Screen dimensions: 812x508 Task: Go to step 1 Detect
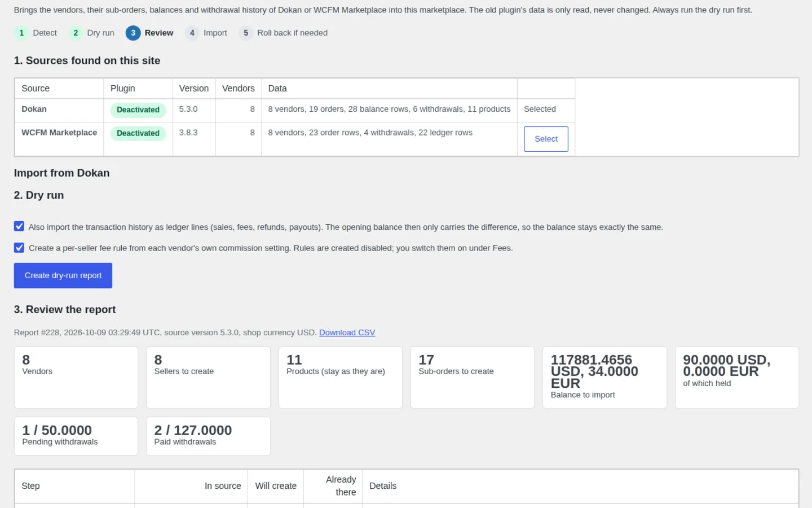[36, 33]
